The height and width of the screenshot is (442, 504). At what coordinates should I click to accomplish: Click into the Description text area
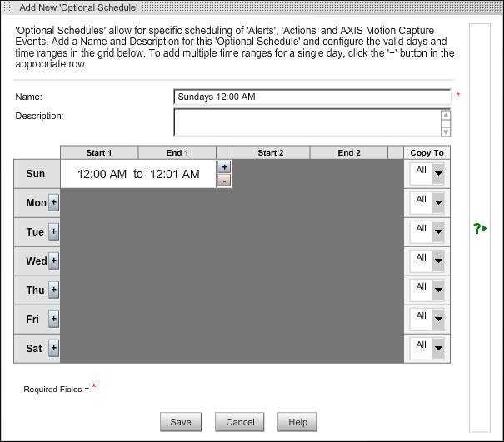click(307, 122)
